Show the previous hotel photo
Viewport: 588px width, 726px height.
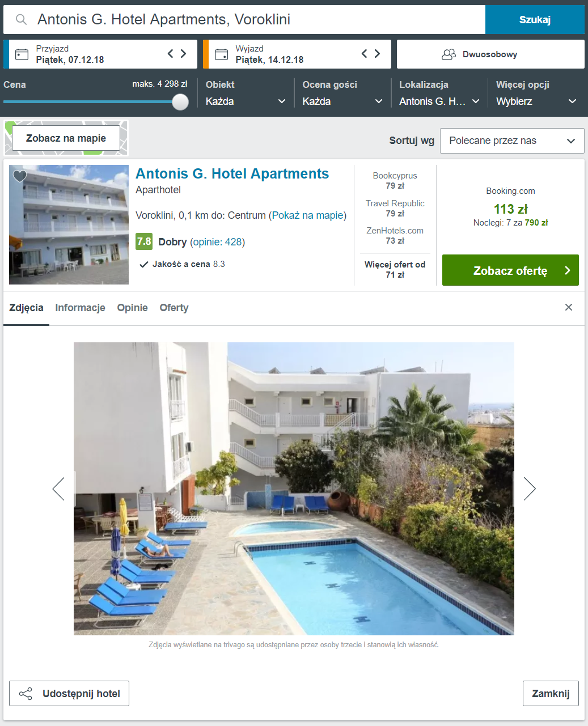58,489
